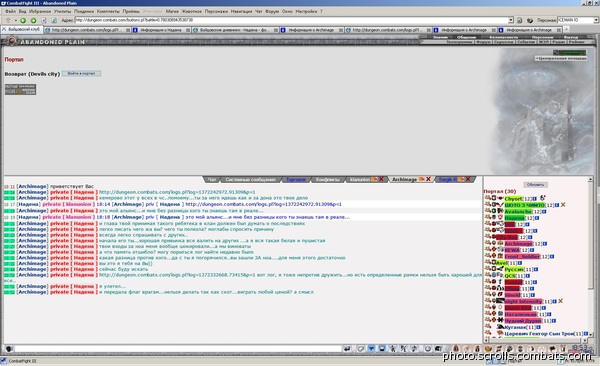Open the info icon beside Archimage in player list
This screenshot has width=600, height=366.
(545, 243)
